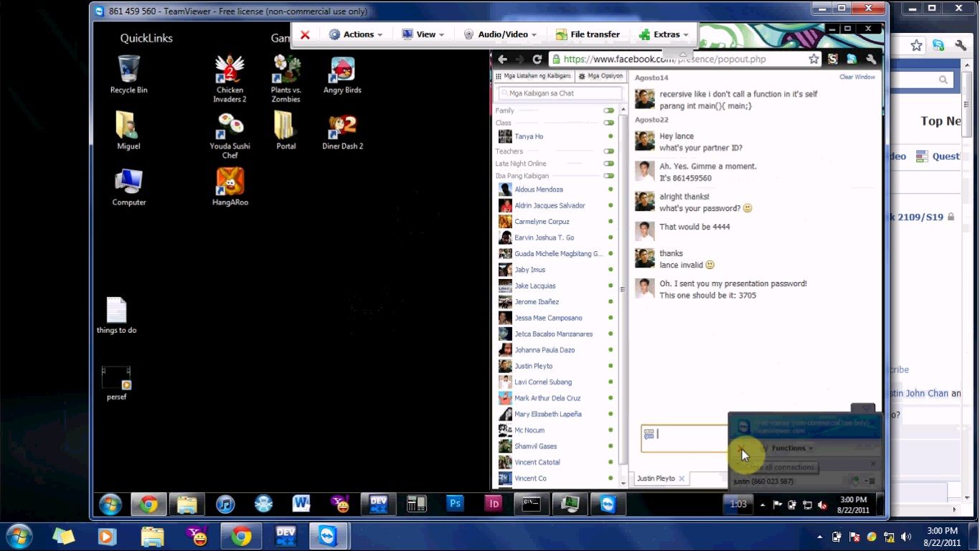Open Dev-C++ from the remote taskbar
This screenshot has height=551, width=980.
(377, 504)
